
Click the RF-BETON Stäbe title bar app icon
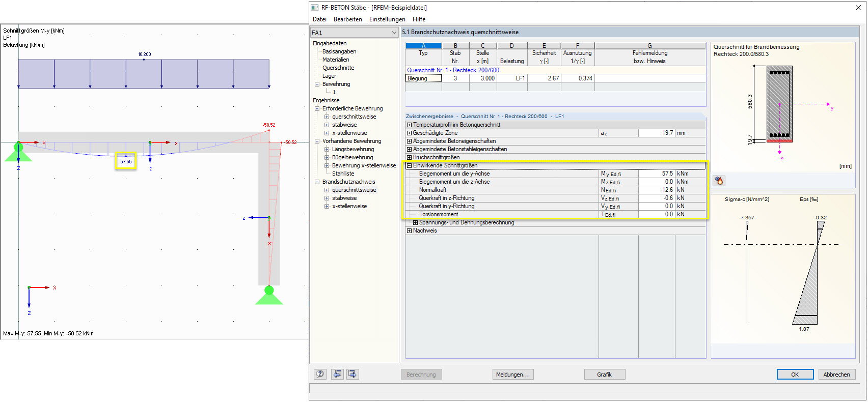coord(315,8)
